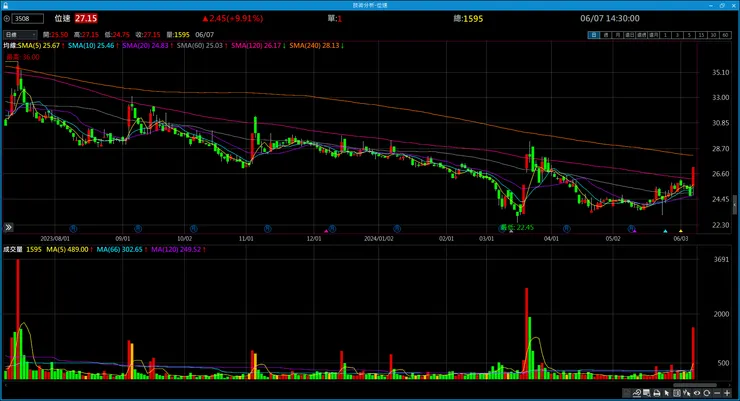
Task: Click the 成交量 volume panel title
Action: (13, 250)
